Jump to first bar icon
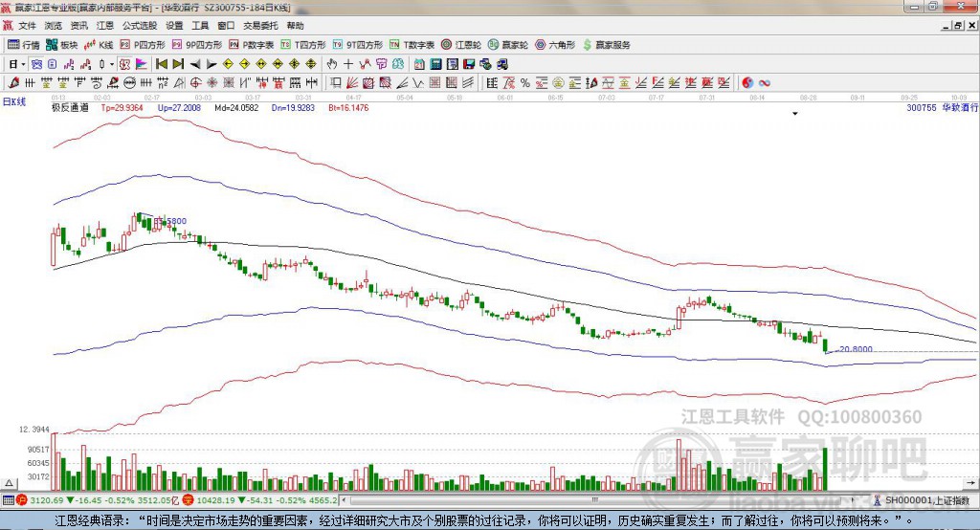The width and height of the screenshot is (980, 530). pos(162,64)
